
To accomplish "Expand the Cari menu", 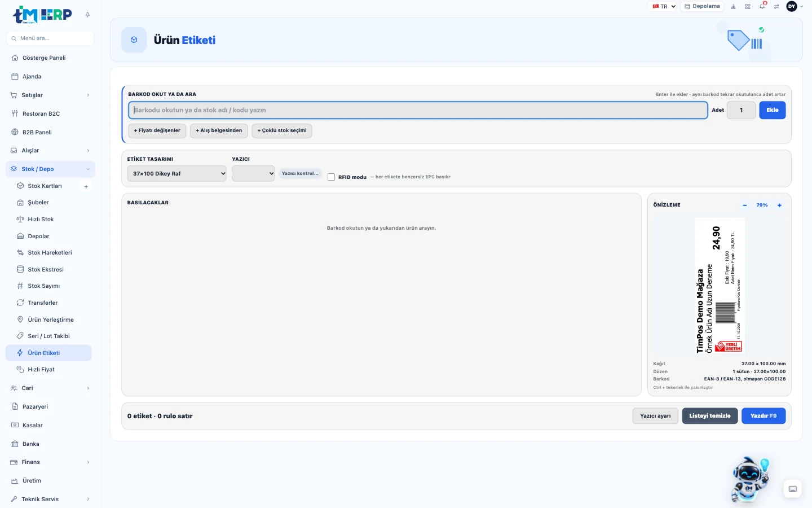I will pyautogui.click(x=50, y=388).
